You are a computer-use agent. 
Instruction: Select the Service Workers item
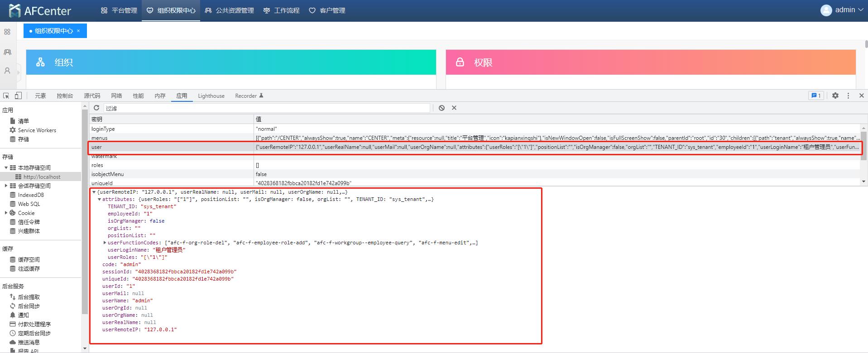click(x=37, y=130)
